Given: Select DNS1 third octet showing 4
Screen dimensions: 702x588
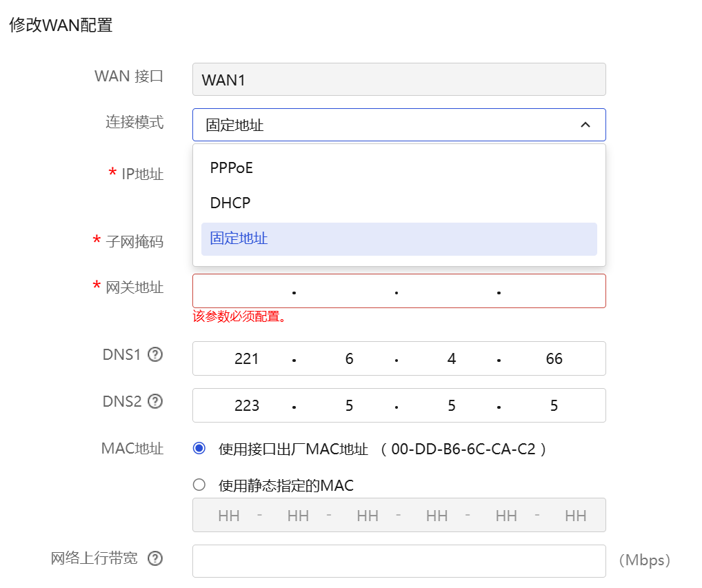Looking at the screenshot, I should (451, 358).
